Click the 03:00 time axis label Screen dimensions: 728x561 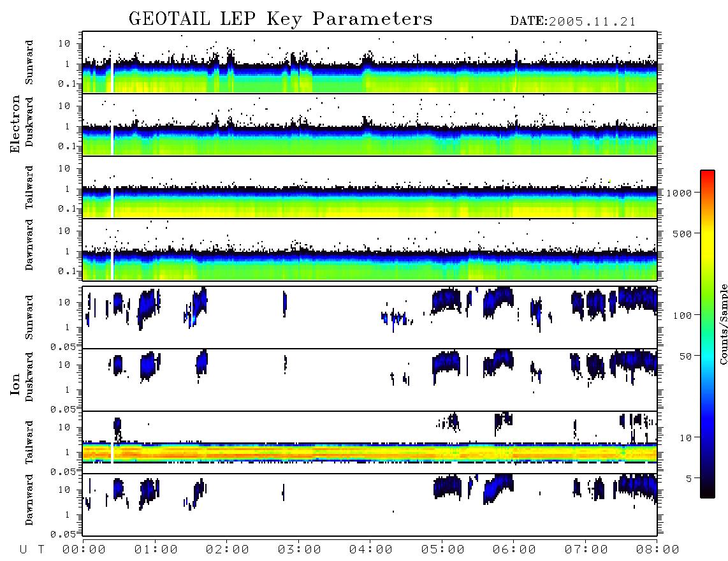[300, 550]
